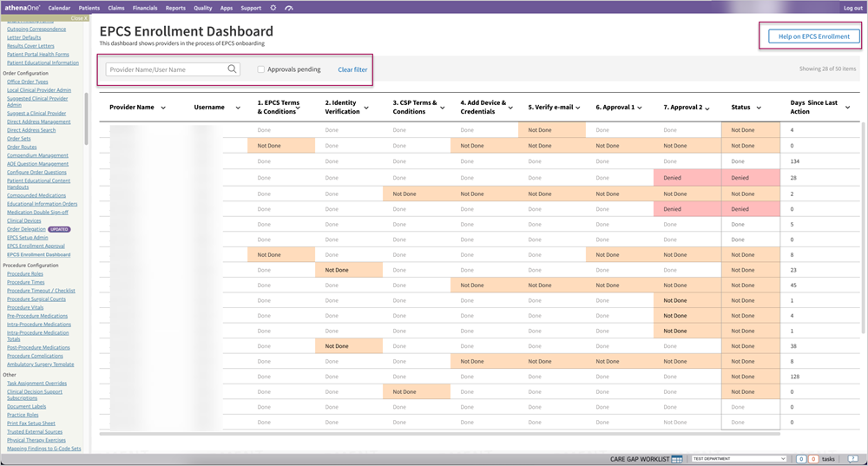
Task: Click the table vertical scrollbar
Action: [x=864, y=228]
